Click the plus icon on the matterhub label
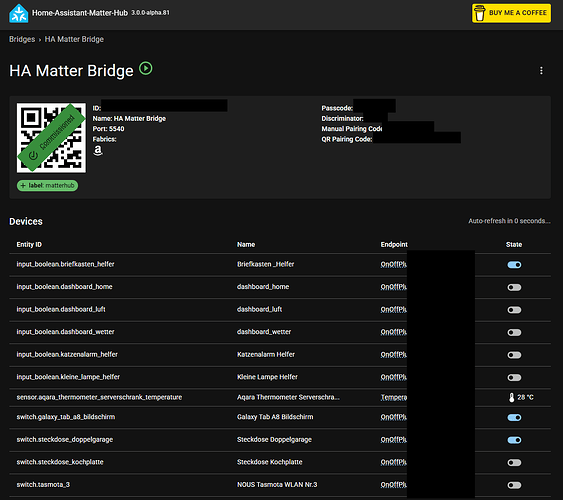Viewport: 563px width, 500px height. pyautogui.click(x=23, y=186)
